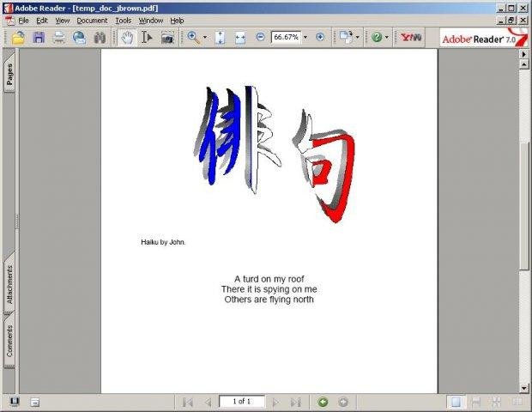Viewport: 532px width, 412px height.
Task: Click the scroll up arrow
Action: coord(524,64)
